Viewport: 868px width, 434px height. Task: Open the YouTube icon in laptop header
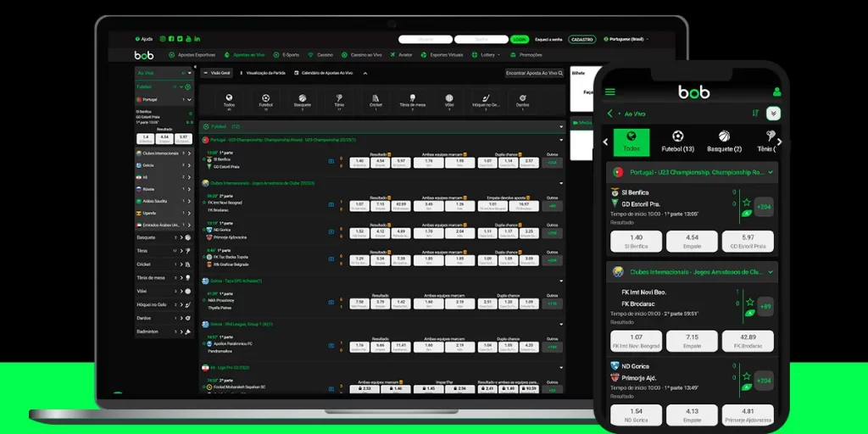click(188, 39)
